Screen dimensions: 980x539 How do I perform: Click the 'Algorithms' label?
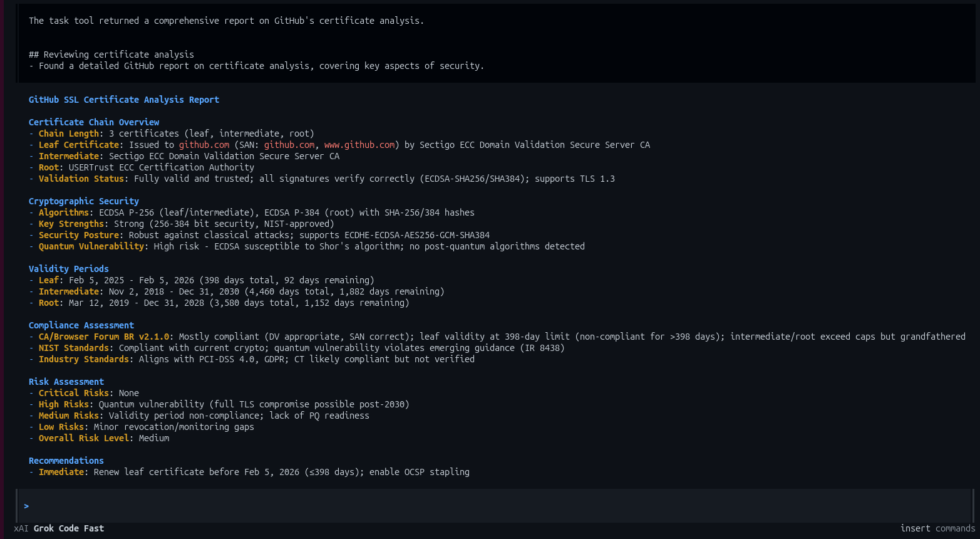(x=64, y=212)
